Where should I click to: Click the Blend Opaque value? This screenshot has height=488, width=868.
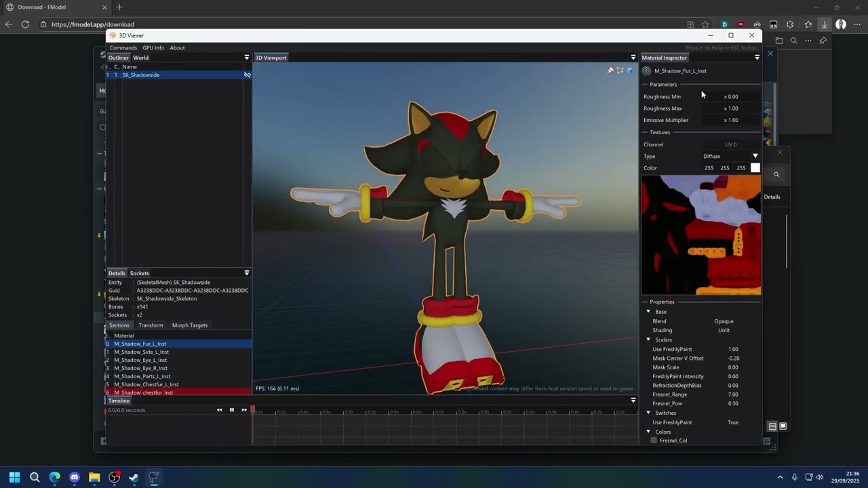[724, 321]
